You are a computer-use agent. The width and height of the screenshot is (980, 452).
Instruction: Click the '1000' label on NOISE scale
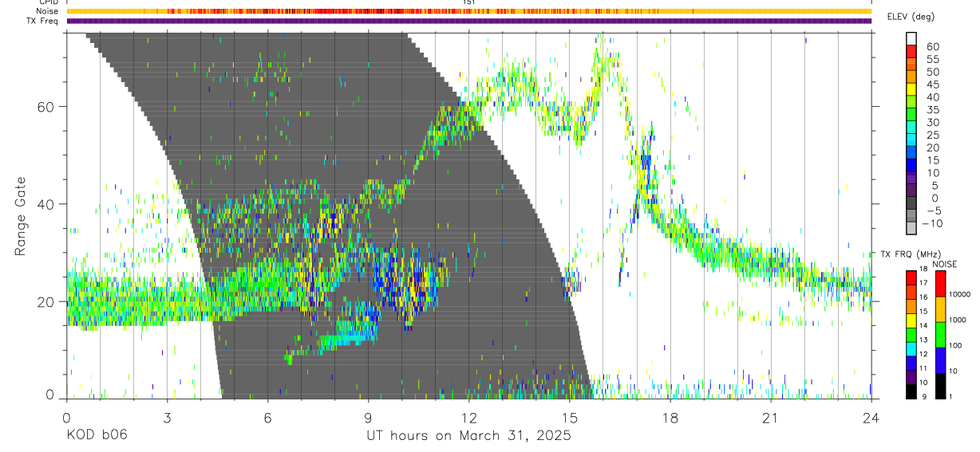click(958, 320)
